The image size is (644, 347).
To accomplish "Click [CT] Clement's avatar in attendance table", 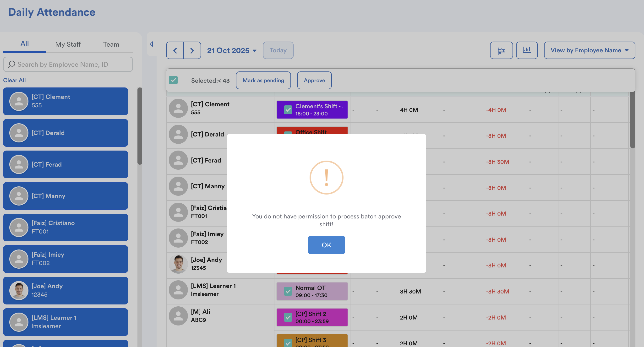I will [x=178, y=108].
